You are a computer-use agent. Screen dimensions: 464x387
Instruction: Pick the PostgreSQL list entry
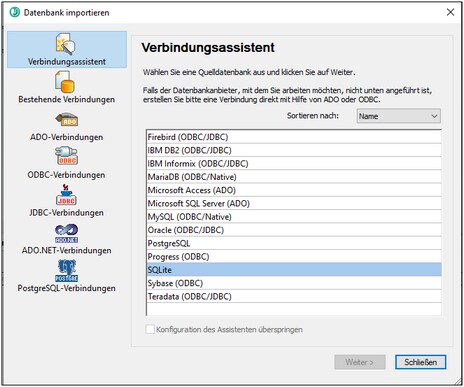(x=294, y=243)
